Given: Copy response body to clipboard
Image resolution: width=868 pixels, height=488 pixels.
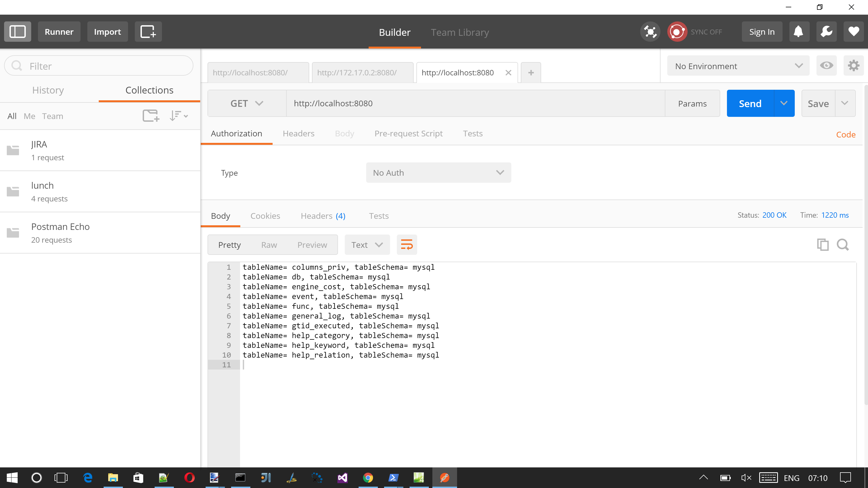Looking at the screenshot, I should click(822, 245).
